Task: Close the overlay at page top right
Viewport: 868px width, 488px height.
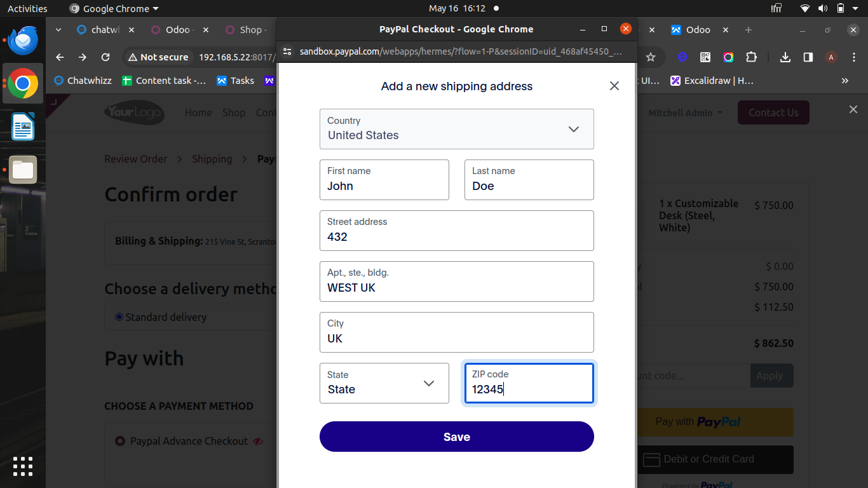Action: coord(853,109)
